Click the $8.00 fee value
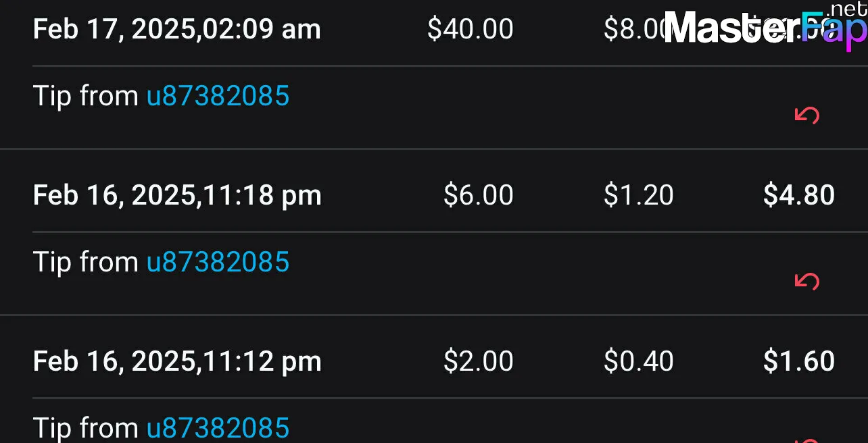This screenshot has width=868, height=443. (635, 29)
